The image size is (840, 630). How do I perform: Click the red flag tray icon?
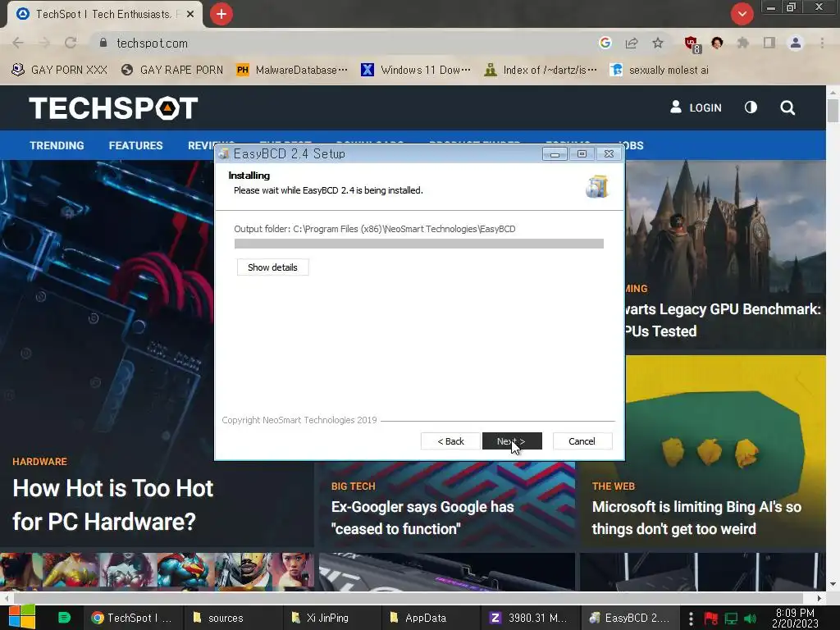pyautogui.click(x=711, y=619)
